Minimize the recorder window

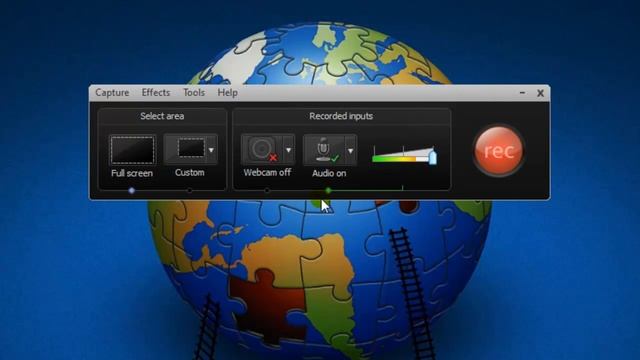[522, 93]
